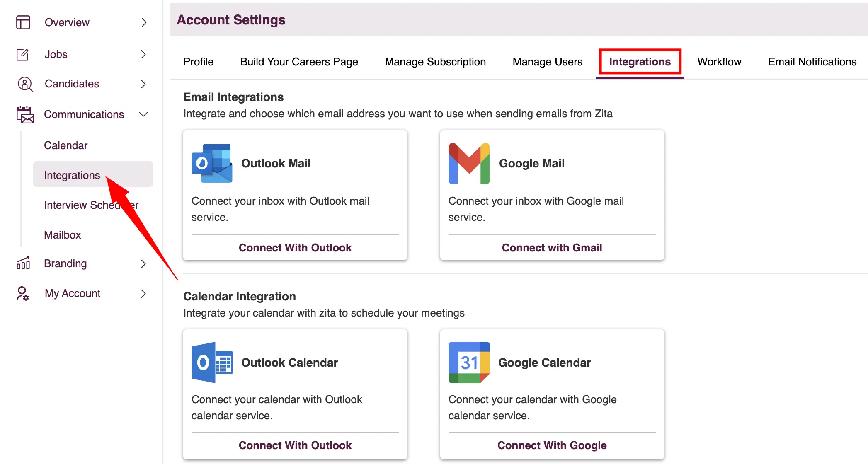Screen dimensions: 868x464
Task: Open the Manage Users tab
Action: (547, 62)
